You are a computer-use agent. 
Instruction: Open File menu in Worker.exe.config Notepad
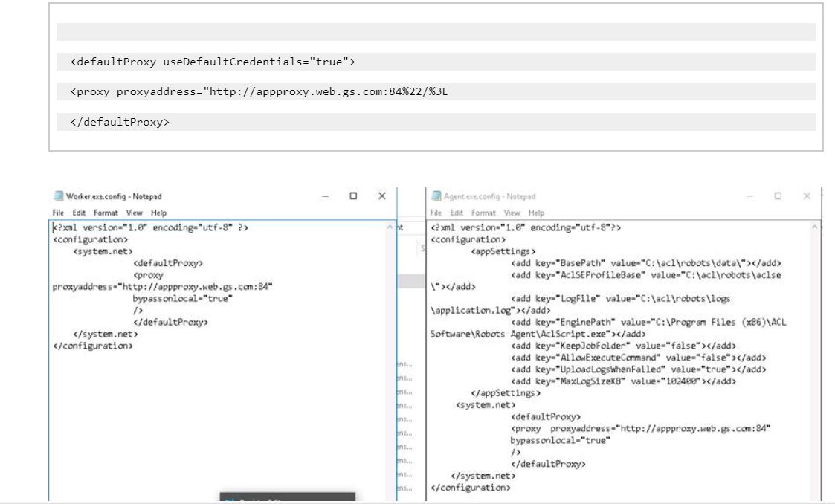(x=59, y=213)
